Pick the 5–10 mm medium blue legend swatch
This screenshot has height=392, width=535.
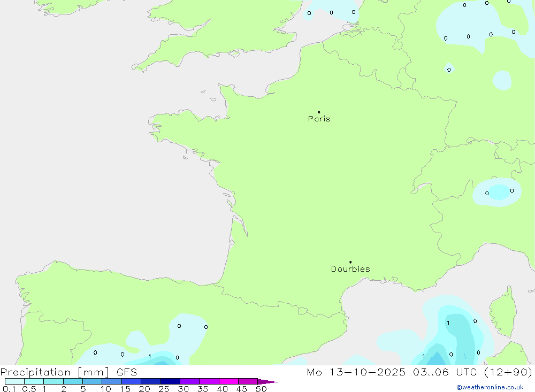pyautogui.click(x=93, y=381)
